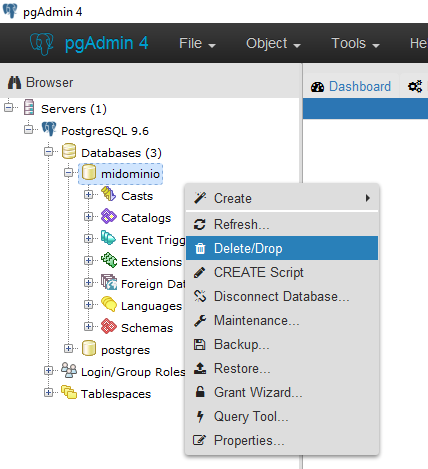Screen dimensions: 428x469
Task: Switch to the Dashboard tab
Action: click(351, 86)
